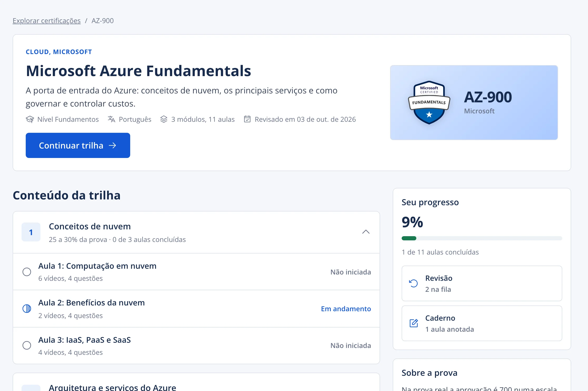Viewport: 588px width, 391px height.
Task: Click 6 vídeos, 4 questões text
Action: click(x=71, y=278)
